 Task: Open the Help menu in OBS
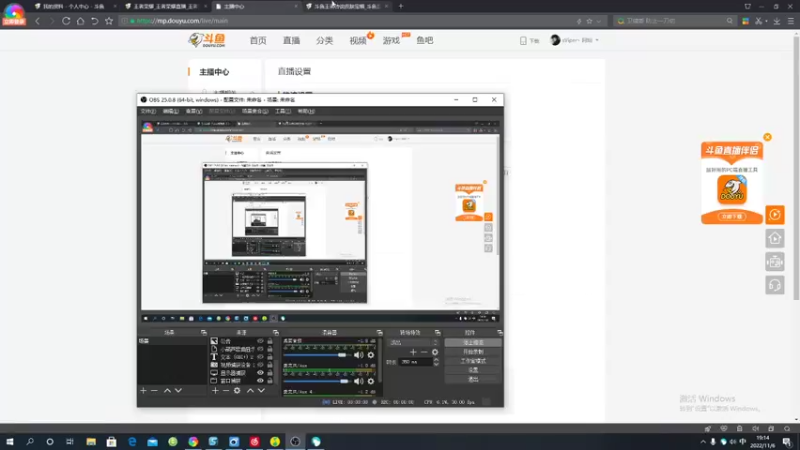(x=306, y=111)
